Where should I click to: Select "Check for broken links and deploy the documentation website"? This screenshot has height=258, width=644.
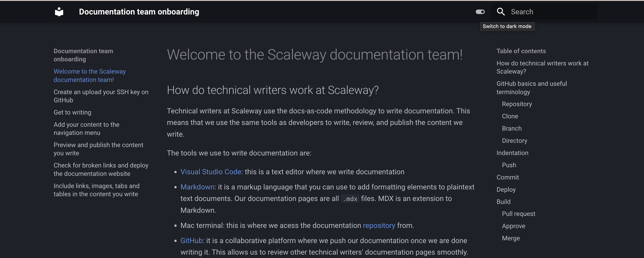coord(101,169)
